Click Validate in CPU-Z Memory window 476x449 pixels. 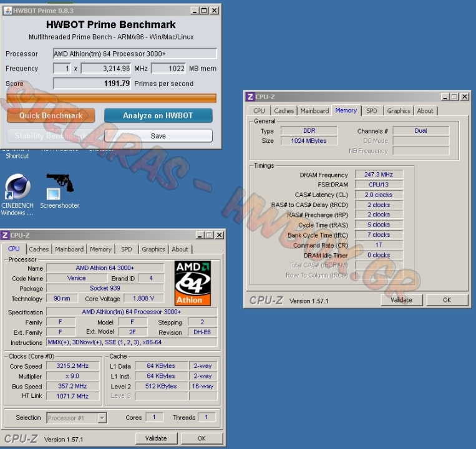click(x=401, y=300)
